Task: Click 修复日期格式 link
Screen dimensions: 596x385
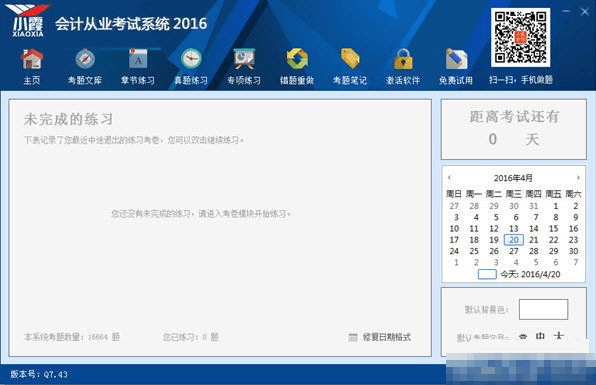Action: [x=387, y=337]
